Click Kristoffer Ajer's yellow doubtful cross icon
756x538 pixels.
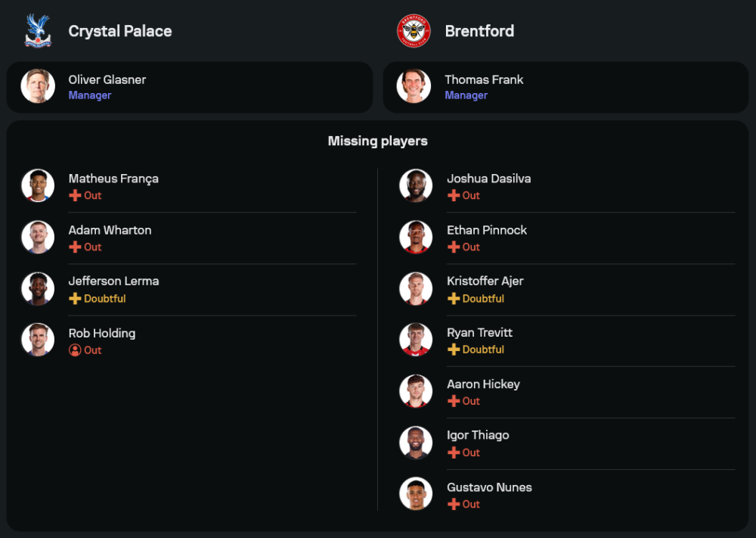tap(454, 299)
